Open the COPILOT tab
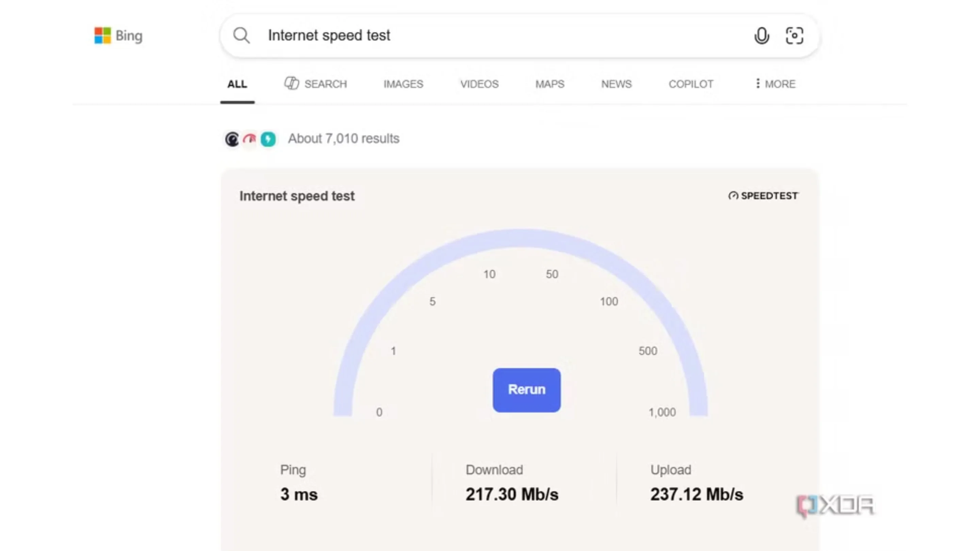This screenshot has height=551, width=980. [691, 84]
